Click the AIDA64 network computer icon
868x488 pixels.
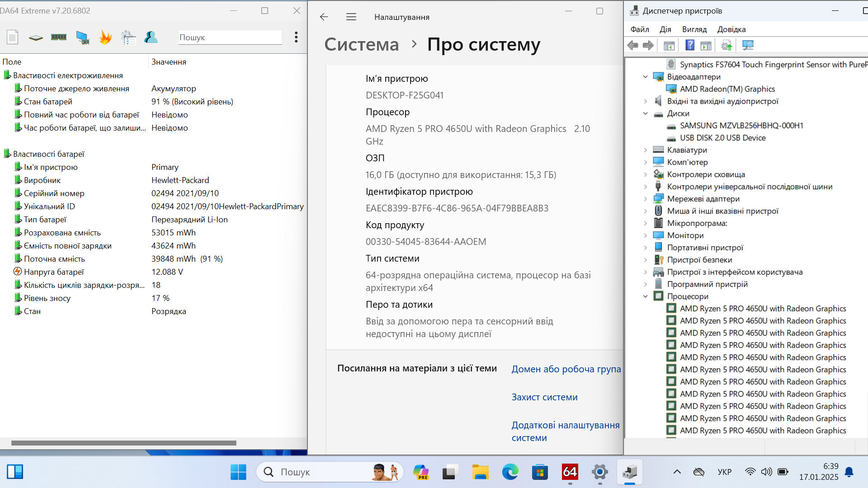click(83, 38)
